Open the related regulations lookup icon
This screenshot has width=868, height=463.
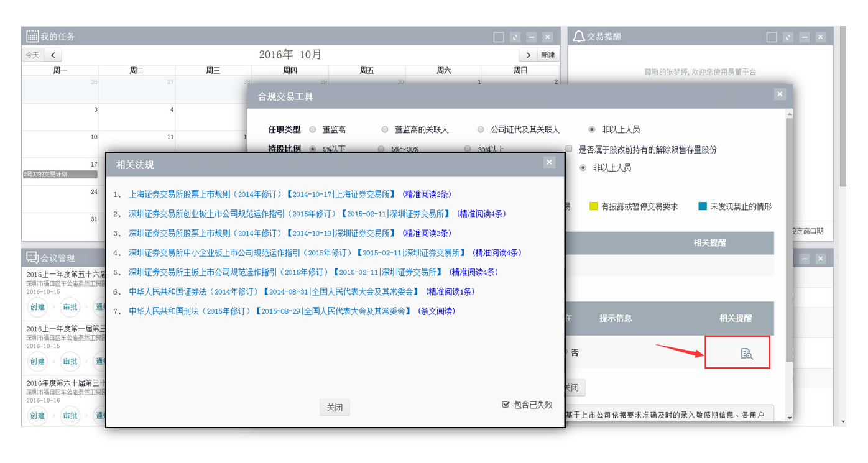[x=747, y=353]
